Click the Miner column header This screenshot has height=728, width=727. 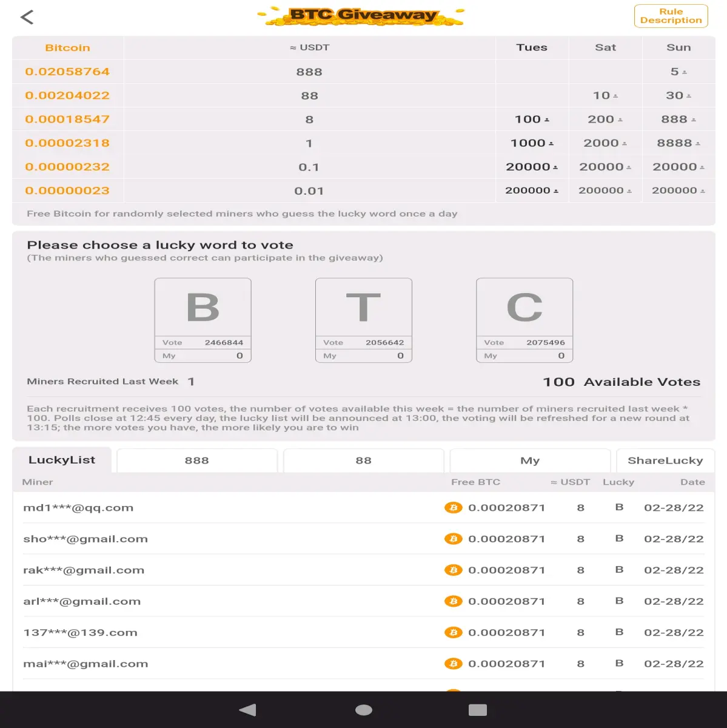(x=38, y=482)
